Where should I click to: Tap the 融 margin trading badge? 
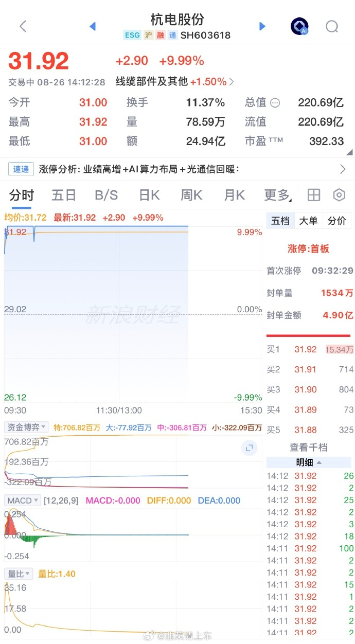pyautogui.click(x=161, y=35)
